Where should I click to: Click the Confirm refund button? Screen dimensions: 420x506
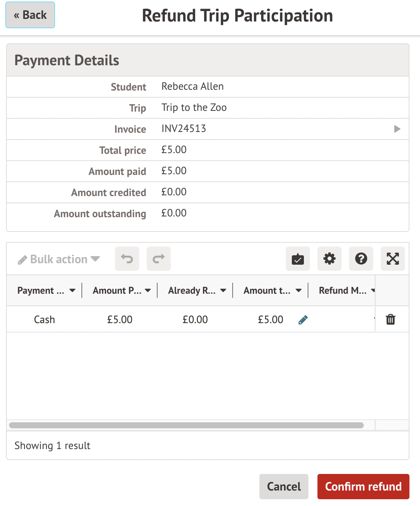click(x=363, y=486)
